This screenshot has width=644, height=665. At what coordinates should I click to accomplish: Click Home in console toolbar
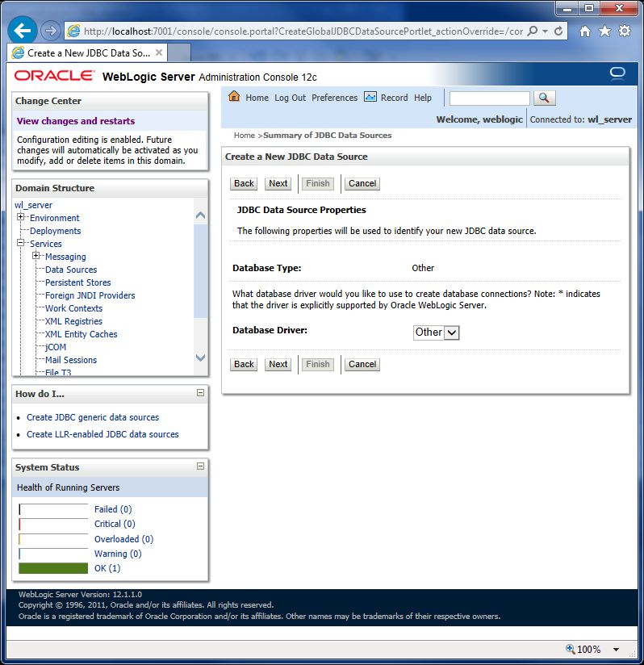tap(257, 98)
